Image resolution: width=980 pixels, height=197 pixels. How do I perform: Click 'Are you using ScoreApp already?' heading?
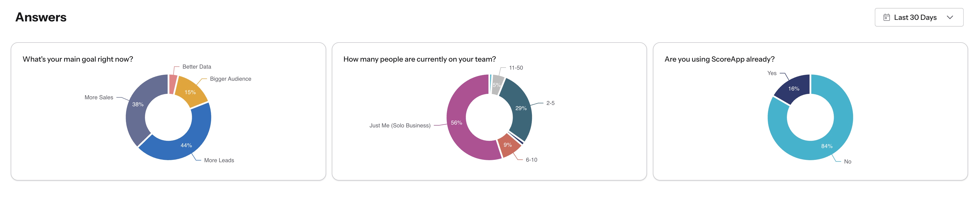pyautogui.click(x=719, y=59)
